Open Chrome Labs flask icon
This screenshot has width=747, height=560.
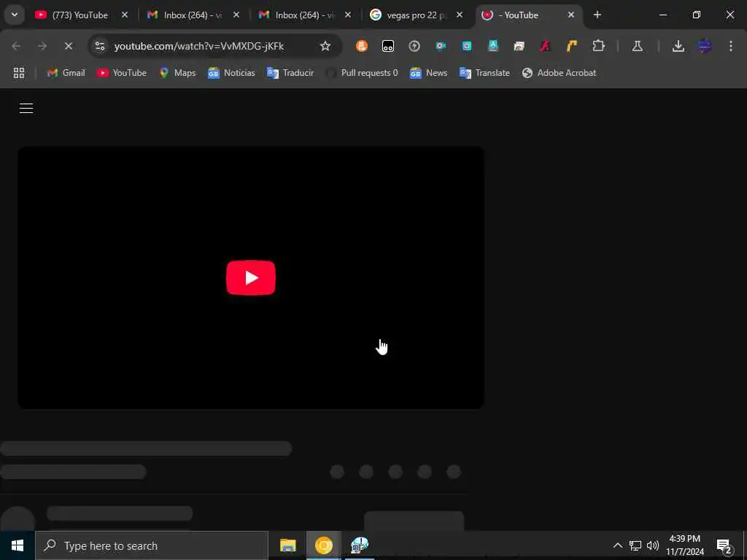click(x=638, y=46)
